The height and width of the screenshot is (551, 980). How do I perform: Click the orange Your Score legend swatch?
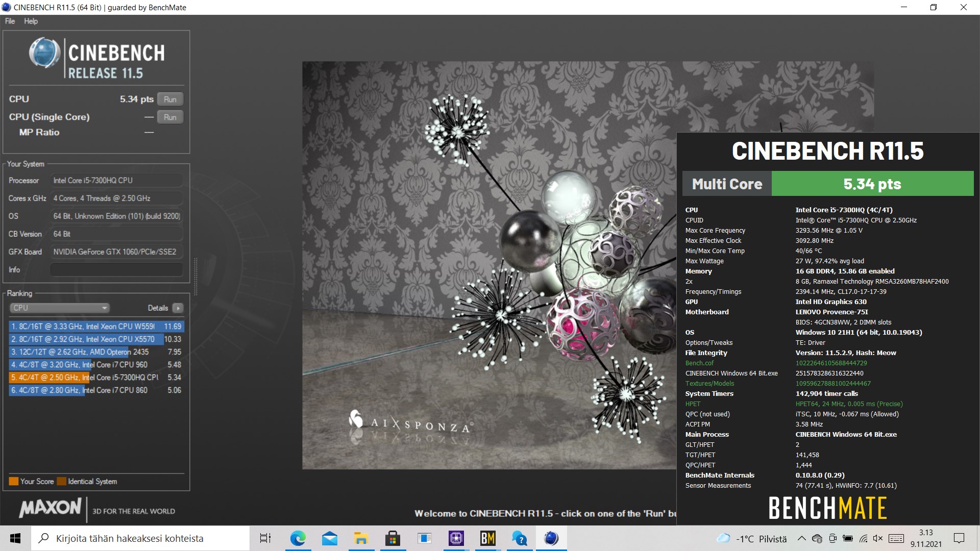point(14,481)
